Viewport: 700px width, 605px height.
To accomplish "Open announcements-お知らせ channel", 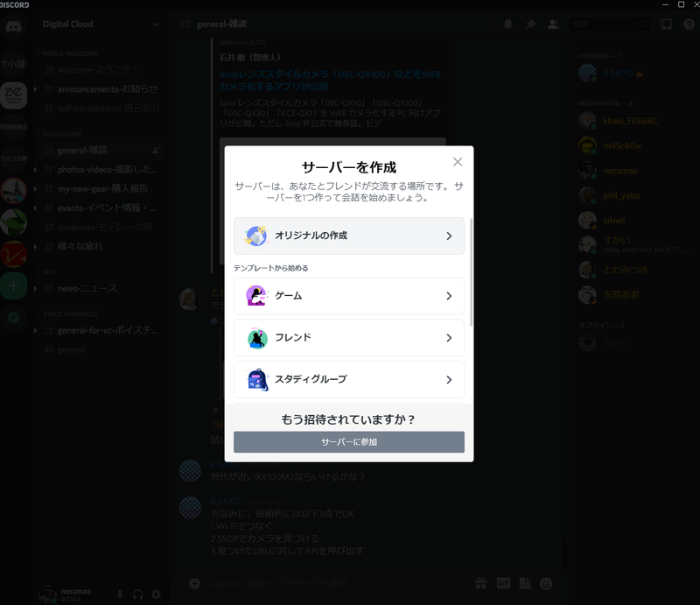I will click(x=101, y=89).
